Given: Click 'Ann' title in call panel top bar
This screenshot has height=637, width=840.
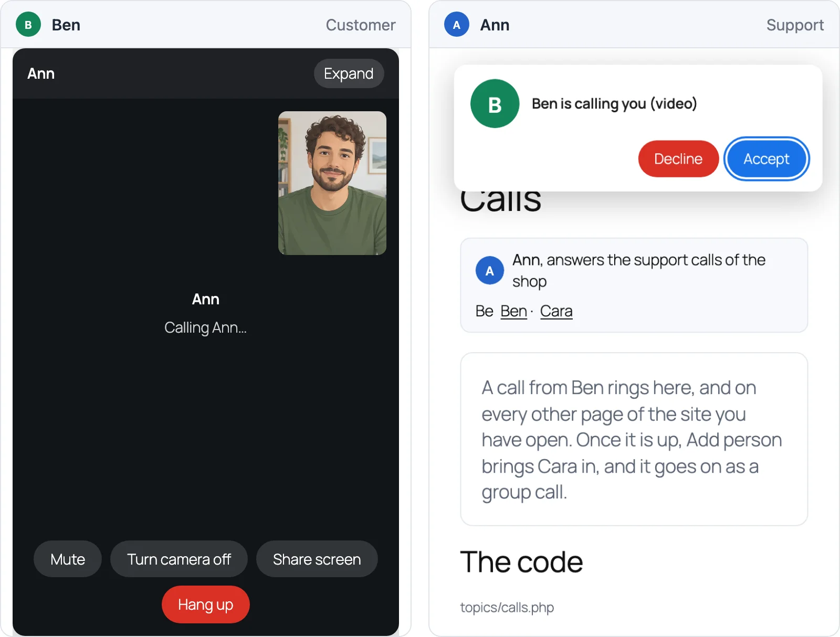Looking at the screenshot, I should [41, 73].
